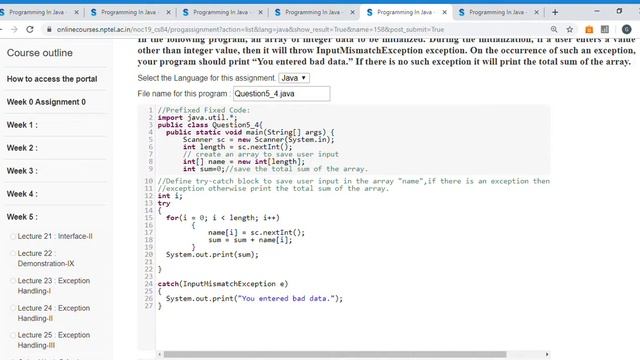Open Lecture 23 : Exception Handling-I

(53, 286)
